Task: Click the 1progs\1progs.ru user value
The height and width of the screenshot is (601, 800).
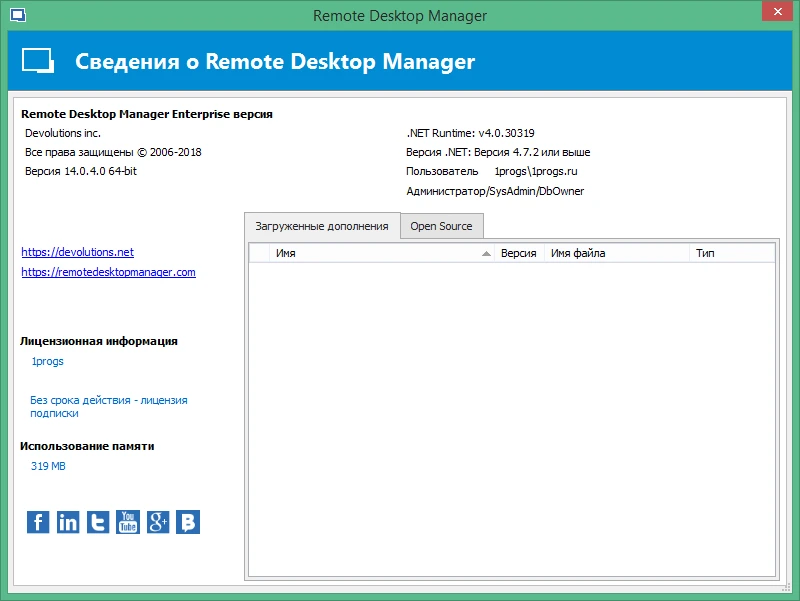Action: pyautogui.click(x=536, y=171)
